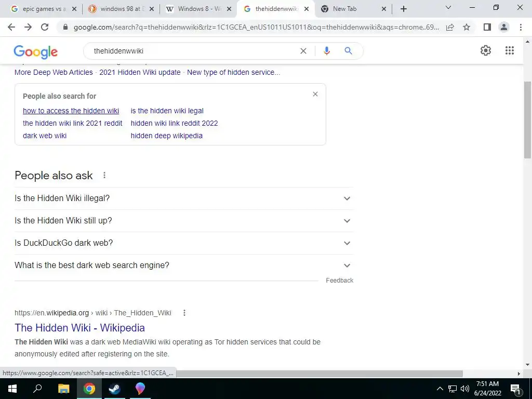
Task: Open File Explorer from the taskbar
Action: click(63, 389)
